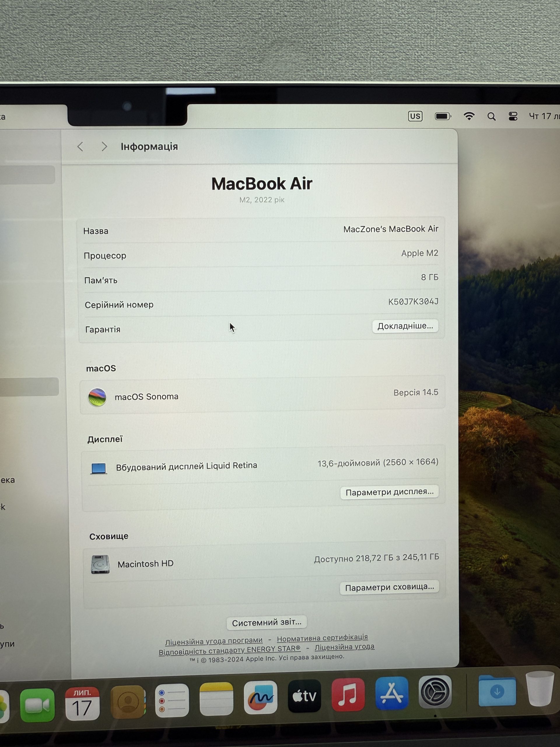
Task: Click the macOS Sonoma icon
Action: point(97,397)
